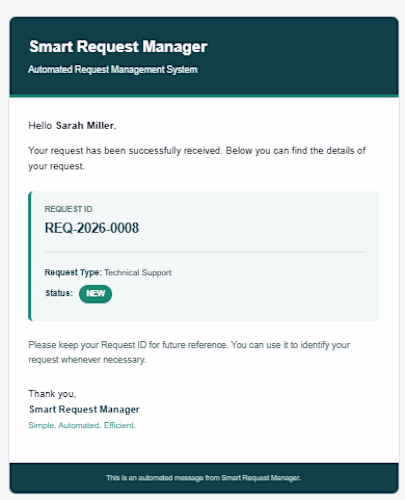Image resolution: width=405 pixels, height=500 pixels.
Task: Click the 'your request.' second line of intro
Action: [x=56, y=166]
